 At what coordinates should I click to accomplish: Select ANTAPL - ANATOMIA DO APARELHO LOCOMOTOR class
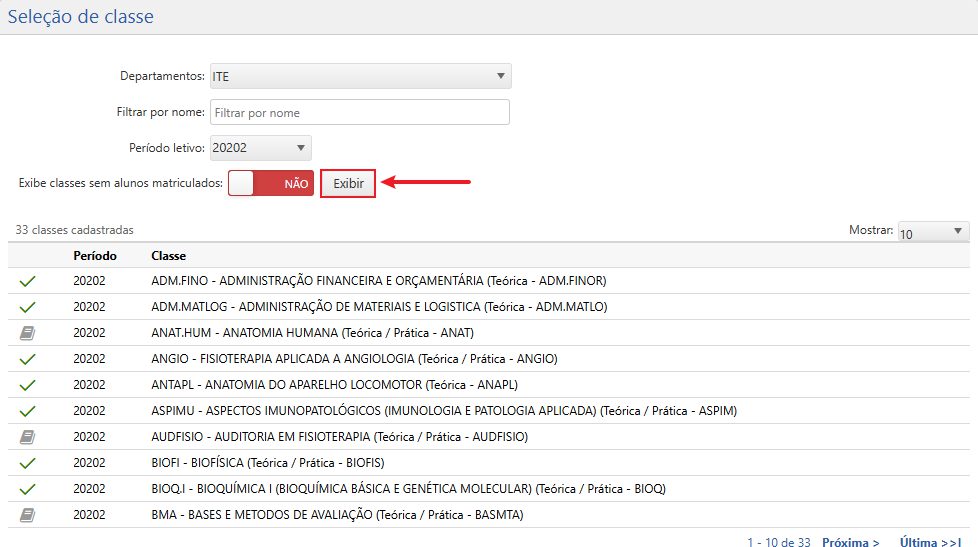(334, 385)
